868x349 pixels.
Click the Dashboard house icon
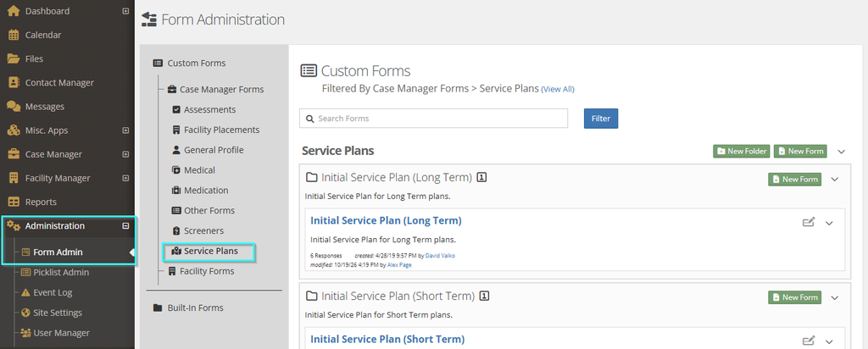(14, 11)
